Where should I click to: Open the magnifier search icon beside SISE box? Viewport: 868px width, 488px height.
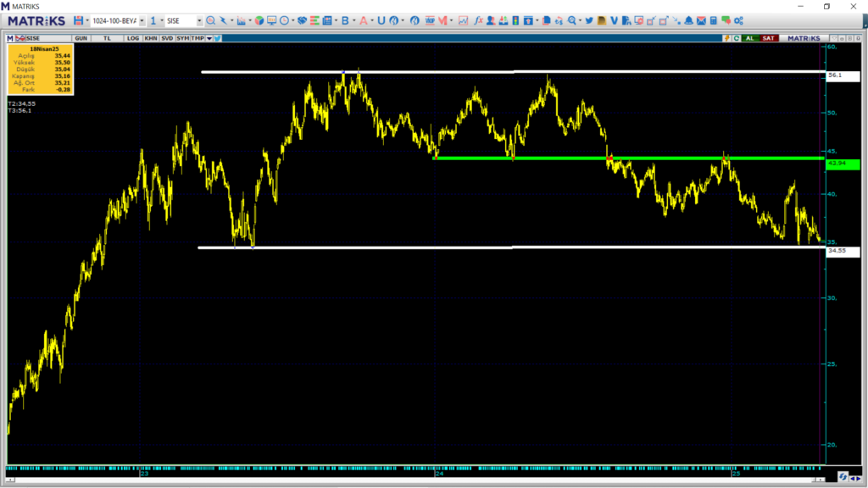tap(211, 20)
